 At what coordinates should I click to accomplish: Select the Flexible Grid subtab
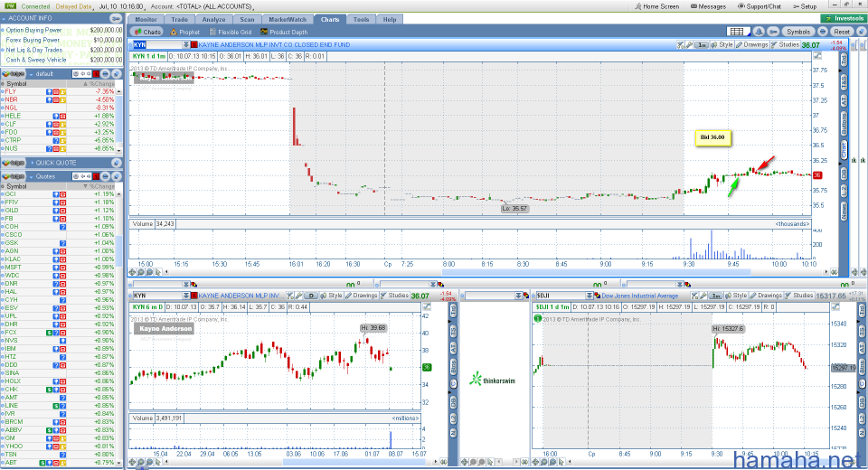tap(231, 33)
